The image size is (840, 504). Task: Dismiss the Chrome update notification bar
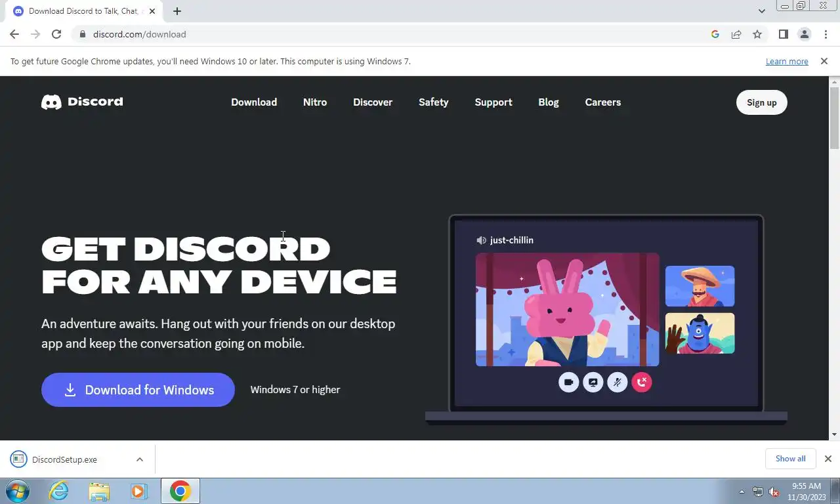tap(824, 61)
